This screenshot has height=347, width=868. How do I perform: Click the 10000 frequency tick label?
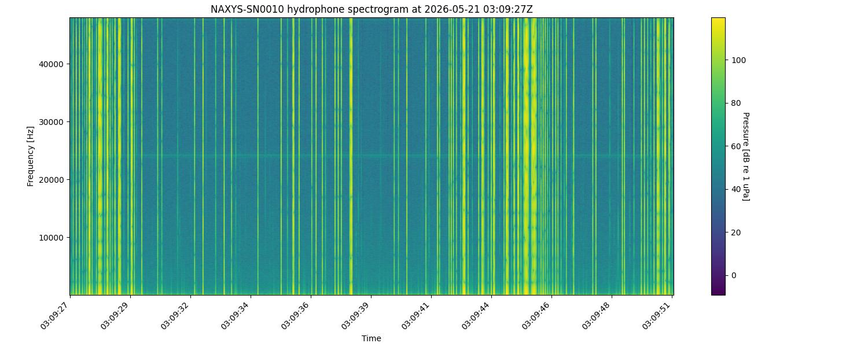[52, 238]
